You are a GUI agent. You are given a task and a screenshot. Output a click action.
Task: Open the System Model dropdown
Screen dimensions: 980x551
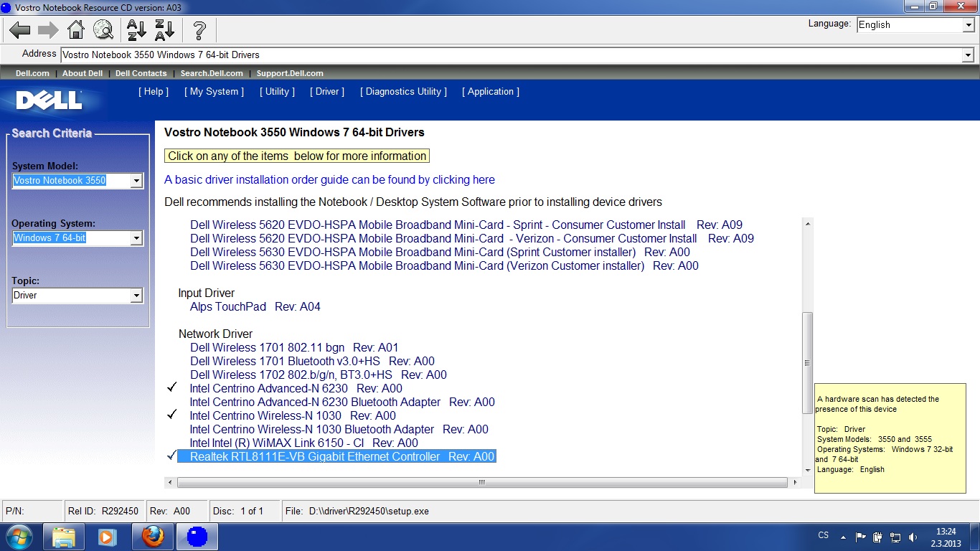pyautogui.click(x=136, y=181)
